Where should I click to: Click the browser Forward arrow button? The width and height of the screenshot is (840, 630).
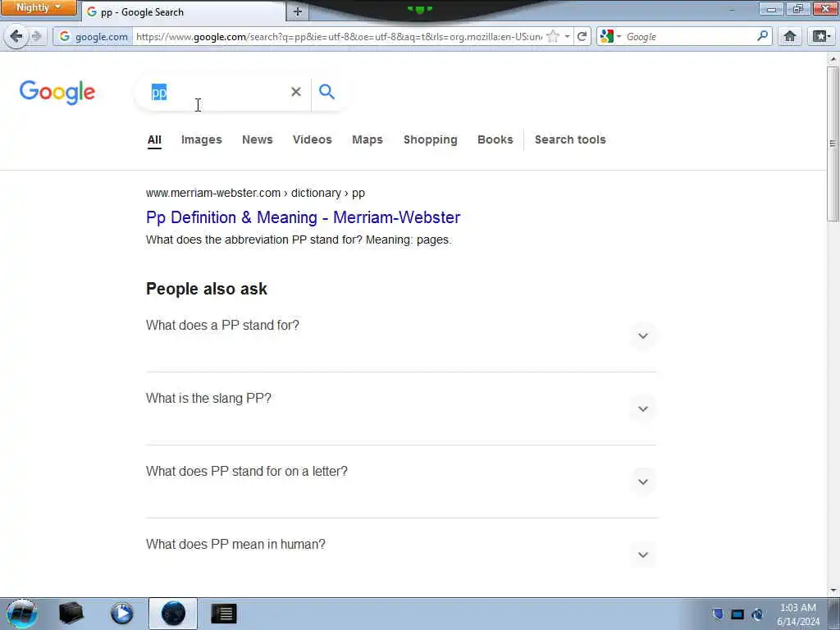click(x=36, y=36)
